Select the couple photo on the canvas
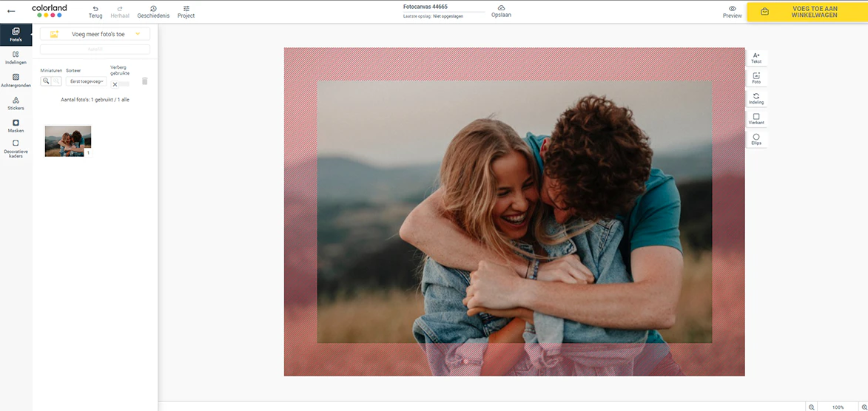The height and width of the screenshot is (411, 868). point(514,212)
